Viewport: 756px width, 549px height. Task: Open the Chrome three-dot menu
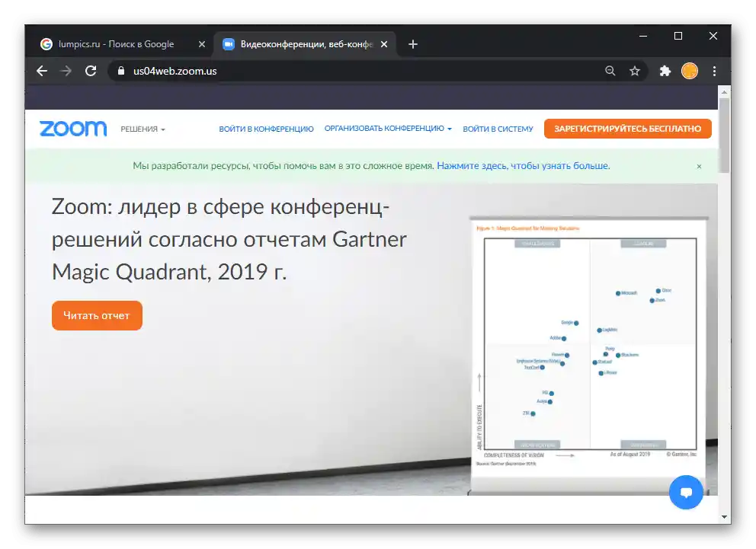coord(714,71)
